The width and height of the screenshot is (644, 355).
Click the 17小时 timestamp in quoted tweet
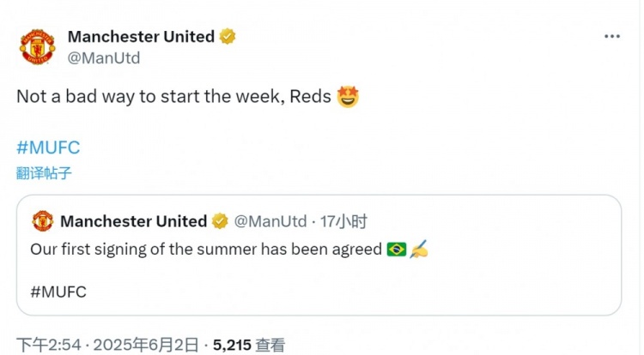[343, 221]
